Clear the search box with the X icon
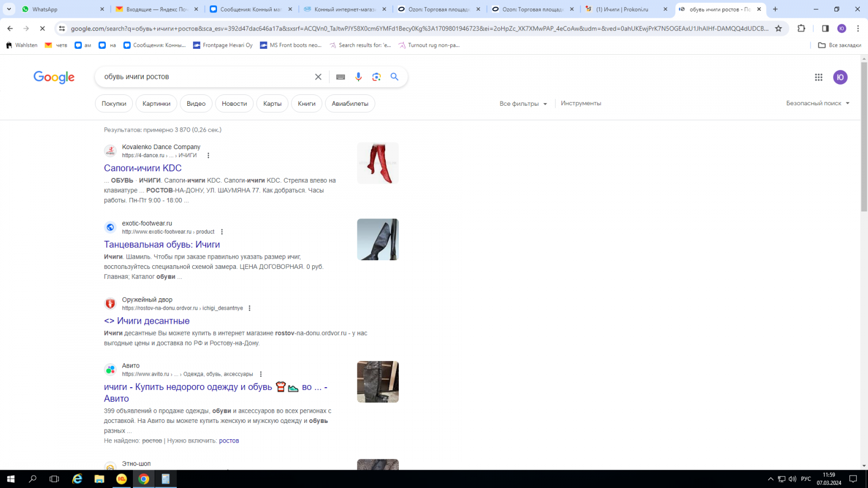The width and height of the screenshot is (868, 488). (x=318, y=77)
